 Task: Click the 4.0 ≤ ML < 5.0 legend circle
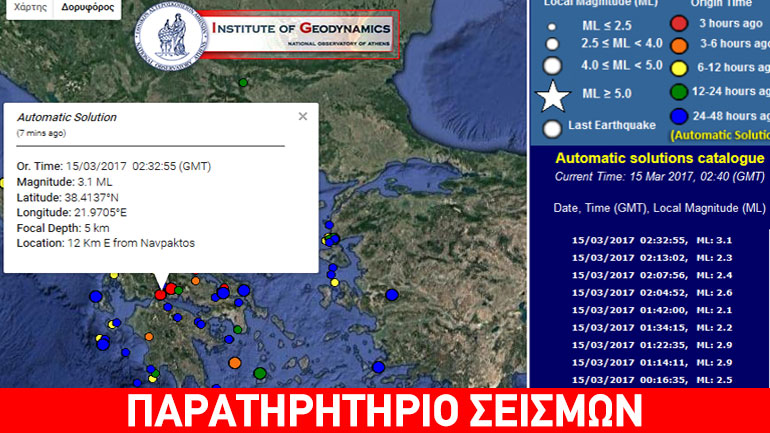tap(552, 65)
